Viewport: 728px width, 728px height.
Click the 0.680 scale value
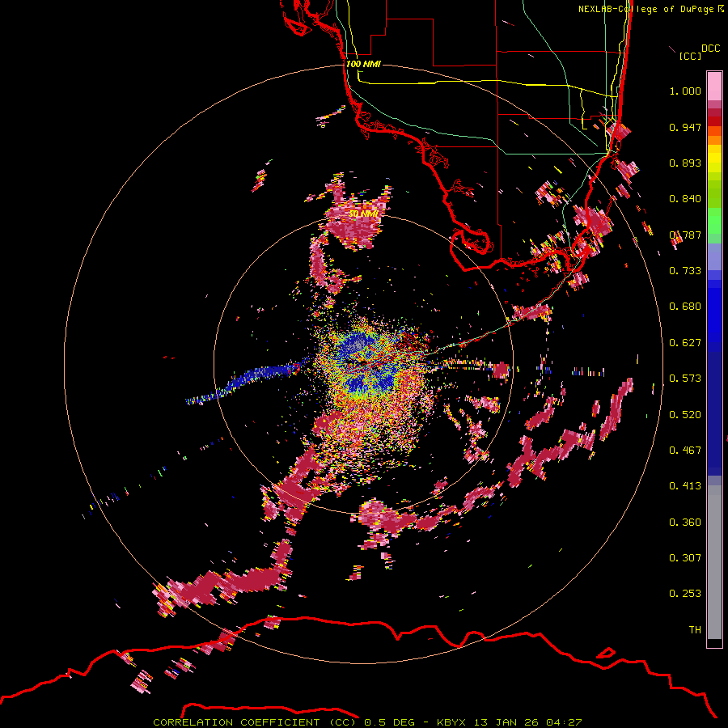tap(685, 307)
